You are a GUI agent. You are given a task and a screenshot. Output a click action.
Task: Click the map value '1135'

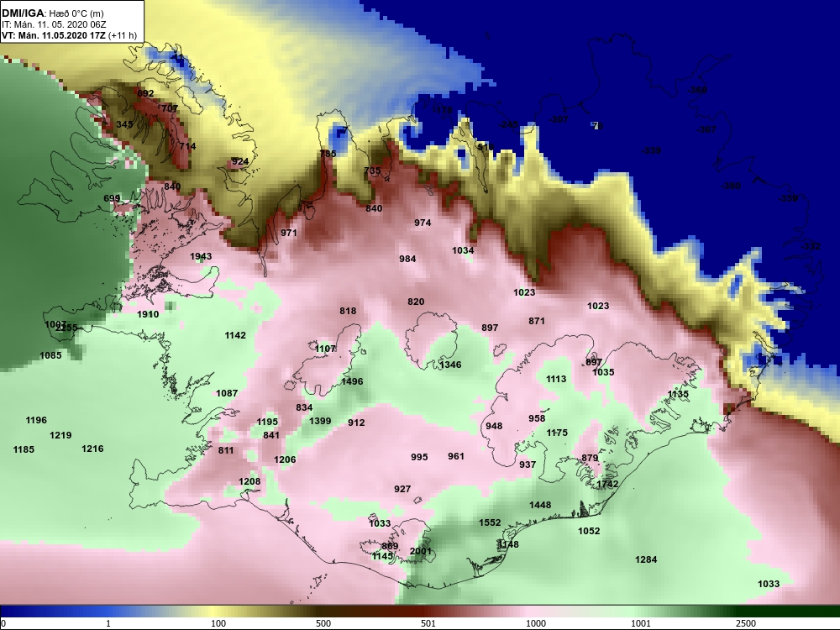pyautogui.click(x=678, y=394)
